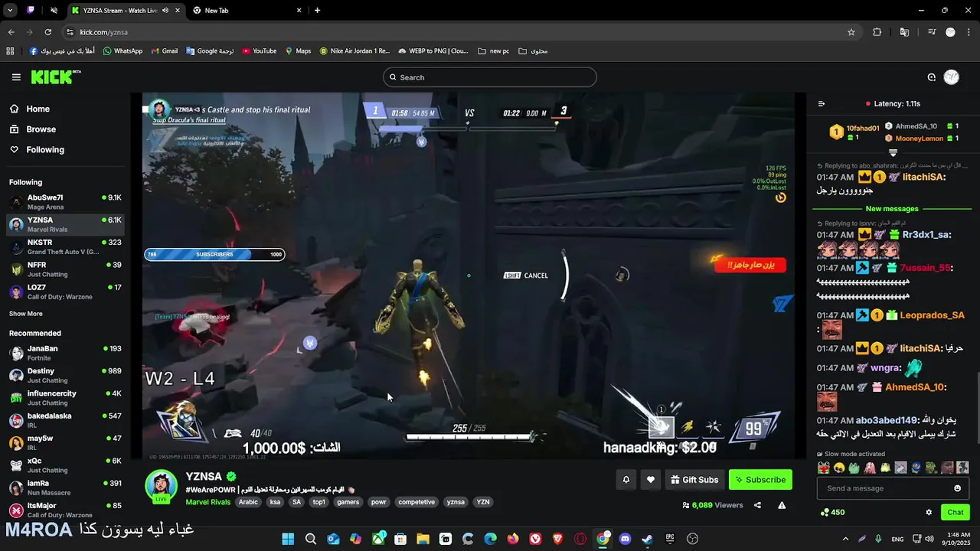Open Steam from the taskbar

(x=648, y=540)
